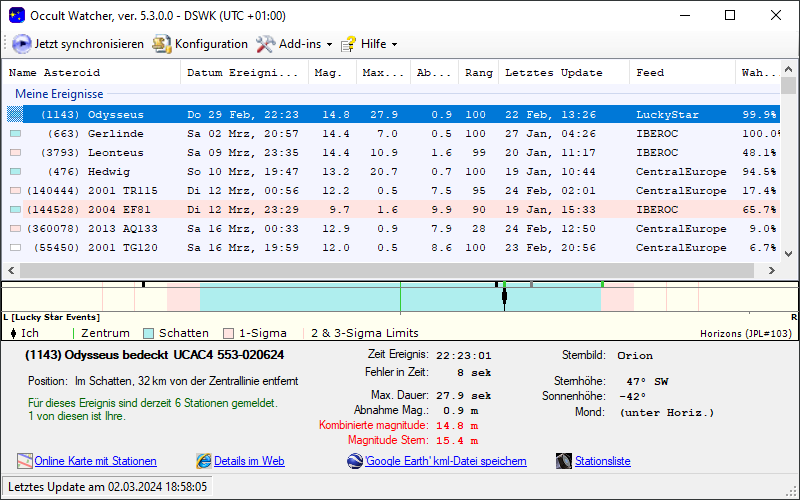The height and width of the screenshot is (500, 800).
Task: Sort list by Rang column header
Action: [x=479, y=73]
